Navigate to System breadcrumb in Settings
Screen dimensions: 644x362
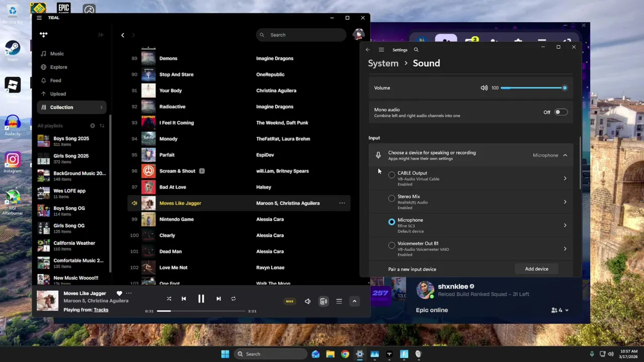tap(383, 63)
